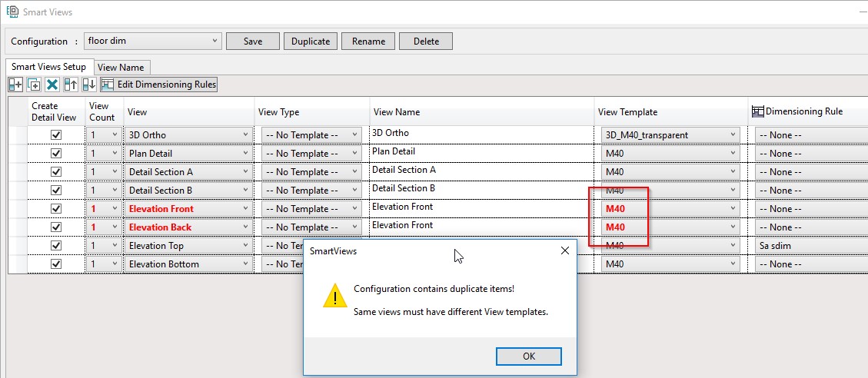
Task: Click the Plan Detail view name field
Action: pyautogui.click(x=481, y=152)
